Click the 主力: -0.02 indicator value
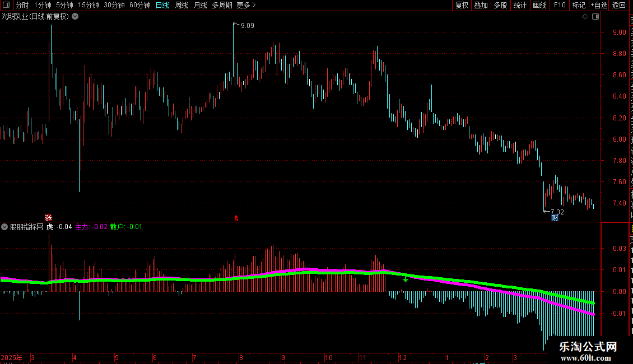Viewport: 633px width, 364px height. click(91, 227)
